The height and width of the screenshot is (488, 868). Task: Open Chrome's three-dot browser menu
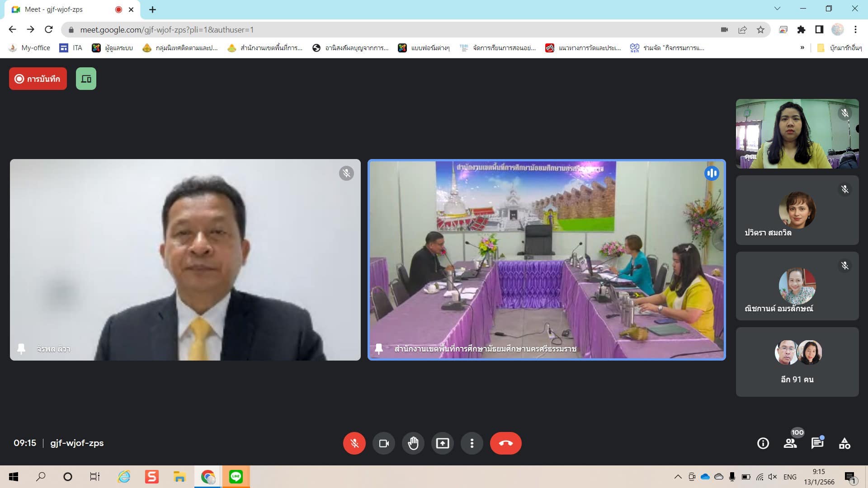(855, 30)
